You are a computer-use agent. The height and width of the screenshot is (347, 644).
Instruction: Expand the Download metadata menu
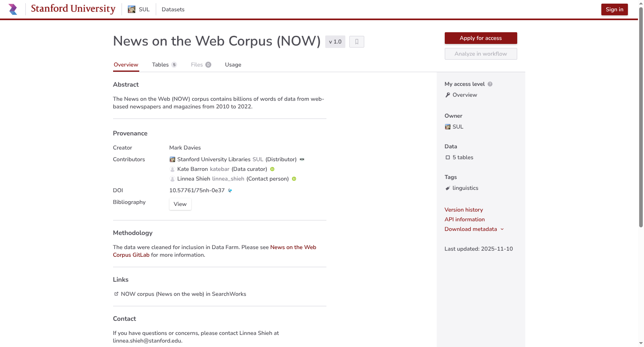[474, 229]
